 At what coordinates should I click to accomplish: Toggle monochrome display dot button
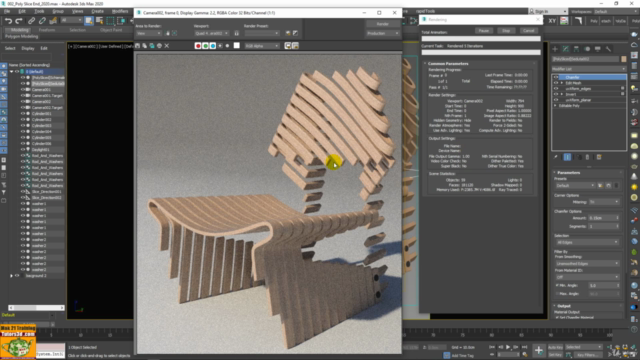[x=227, y=46]
